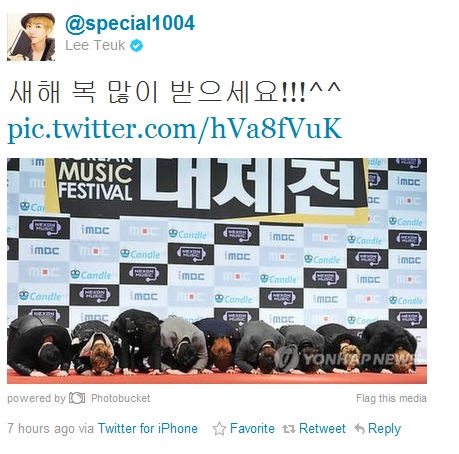This screenshot has height=454, width=459.
Task: Click the Yonhap News watermark on photo
Action: 347,360
